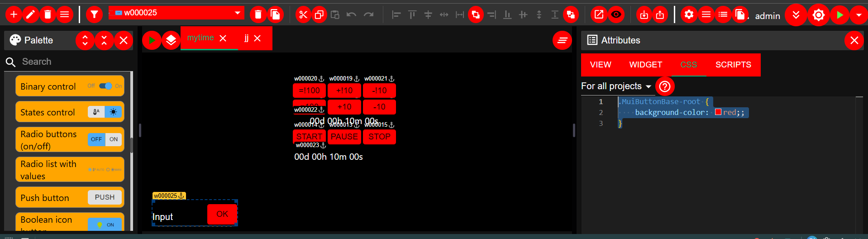Click the redo arrow icon
The image size is (868, 239).
point(369,14)
